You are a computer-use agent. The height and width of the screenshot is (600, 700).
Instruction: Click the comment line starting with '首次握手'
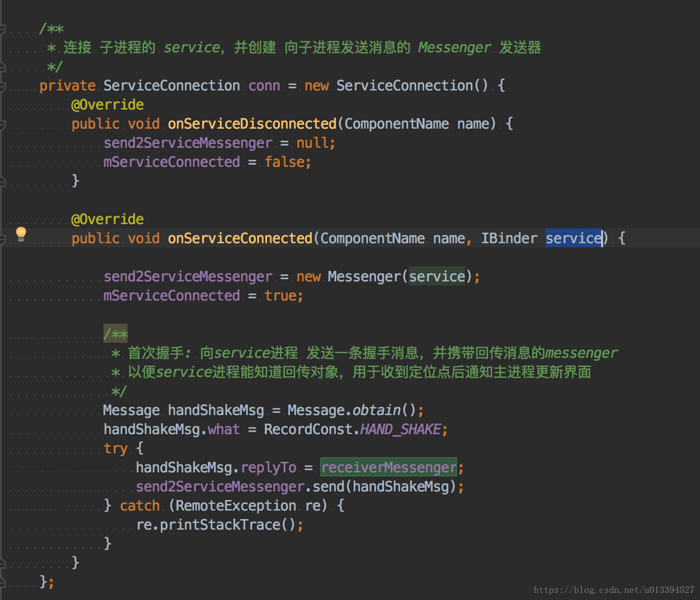(364, 353)
